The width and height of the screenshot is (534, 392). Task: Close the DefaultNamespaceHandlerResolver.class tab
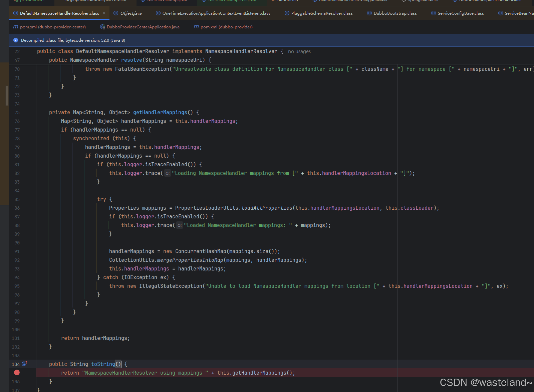pos(104,13)
